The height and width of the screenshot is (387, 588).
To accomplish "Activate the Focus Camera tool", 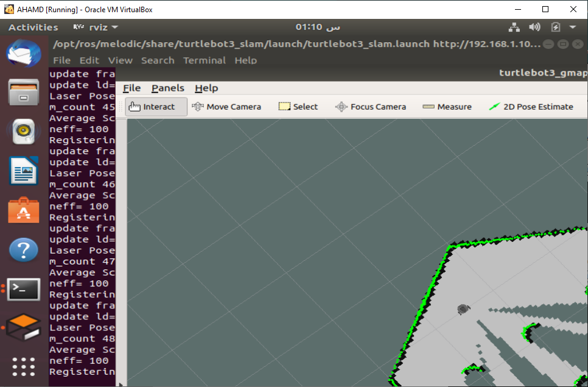I will click(370, 106).
